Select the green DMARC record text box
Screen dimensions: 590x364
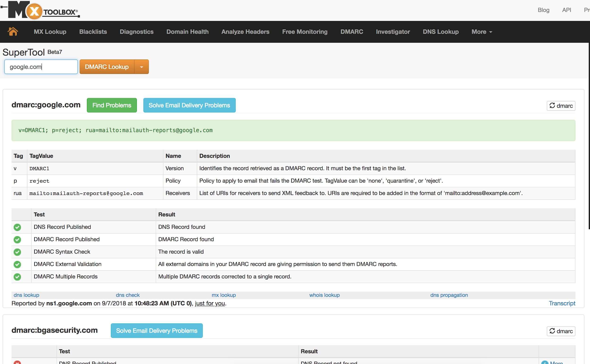pos(293,130)
